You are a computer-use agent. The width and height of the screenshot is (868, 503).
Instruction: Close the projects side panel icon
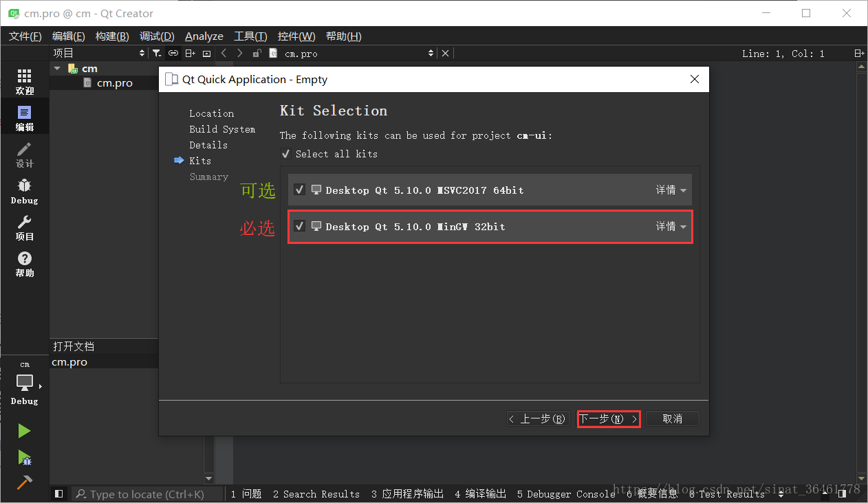point(206,53)
